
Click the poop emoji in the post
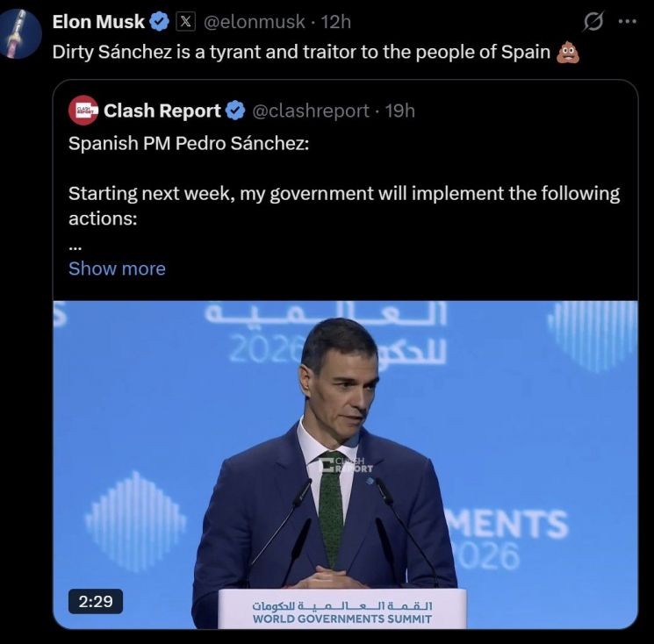click(568, 52)
